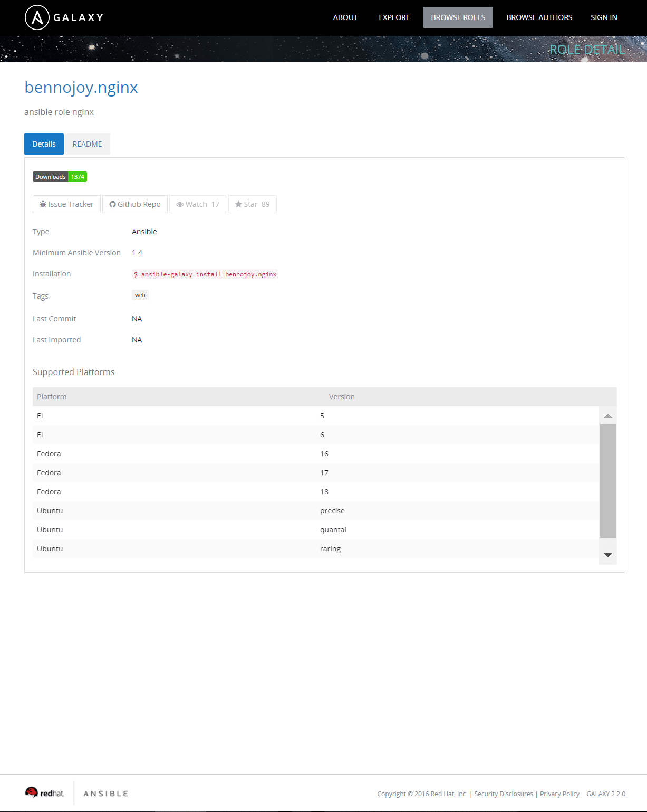This screenshot has height=812, width=647.
Task: Click the Ansible wordmark in footer
Action: (105, 794)
